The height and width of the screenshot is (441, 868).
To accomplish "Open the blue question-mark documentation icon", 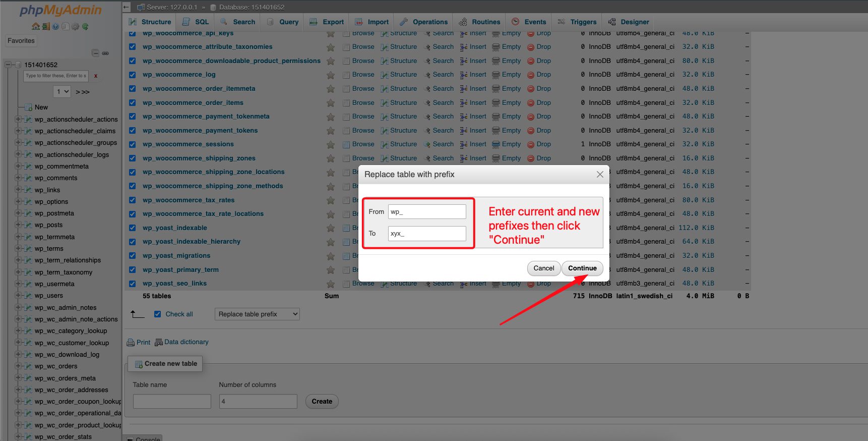I will [x=55, y=26].
